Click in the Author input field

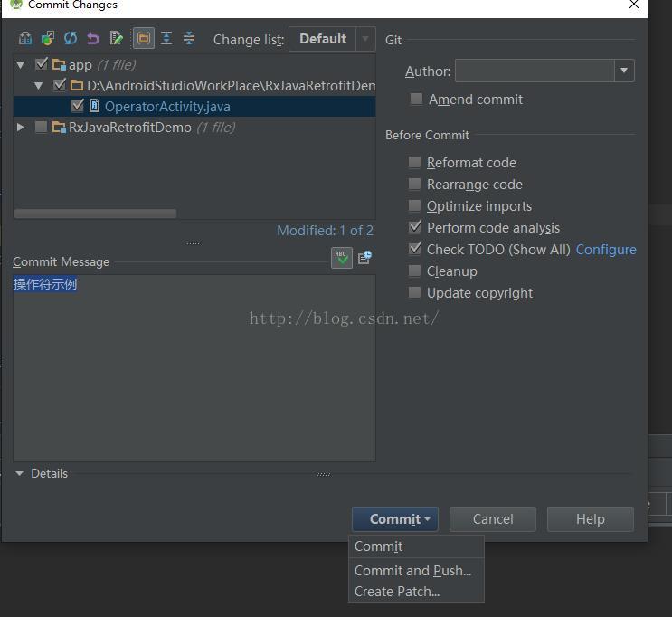[x=535, y=71]
